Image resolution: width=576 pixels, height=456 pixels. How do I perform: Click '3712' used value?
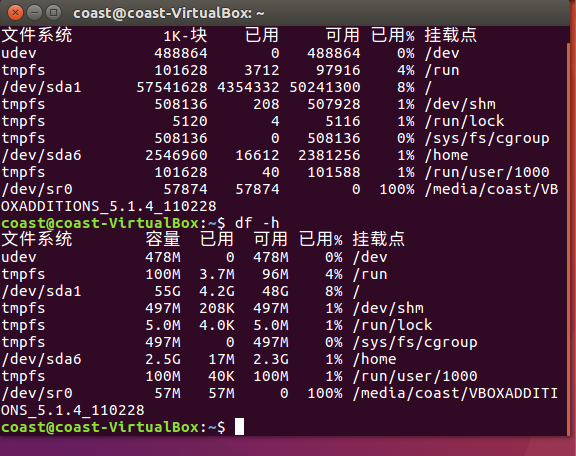(262, 70)
